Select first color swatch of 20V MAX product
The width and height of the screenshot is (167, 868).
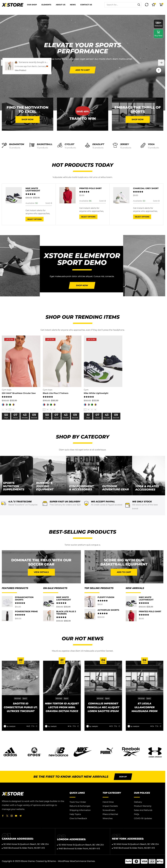(x=3, y=405)
